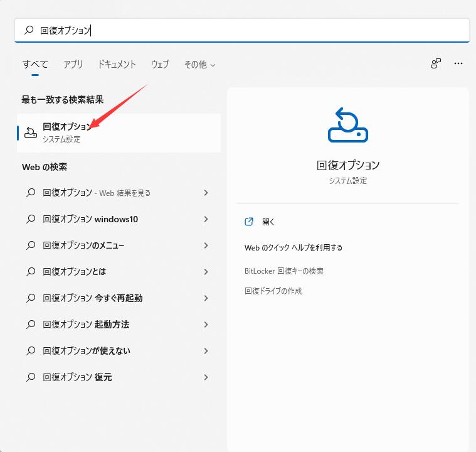
Task: Open the best match 回復オプション システム設定 result
Action: pyautogui.click(x=119, y=133)
